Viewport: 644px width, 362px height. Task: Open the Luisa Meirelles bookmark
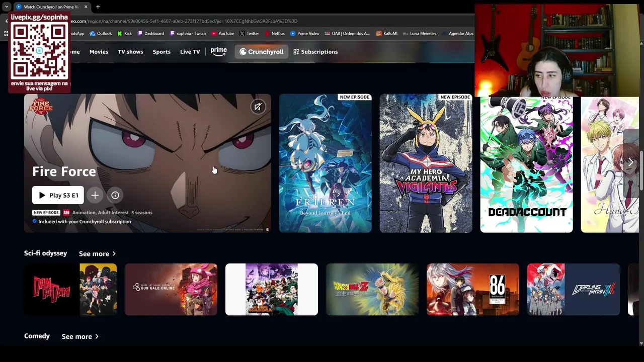(419, 34)
